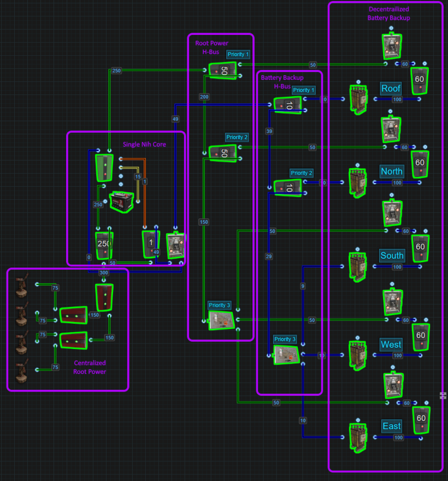The width and height of the screenshot is (448, 481).
Task: Click the second wind turbine from the top
Action: [22, 314]
